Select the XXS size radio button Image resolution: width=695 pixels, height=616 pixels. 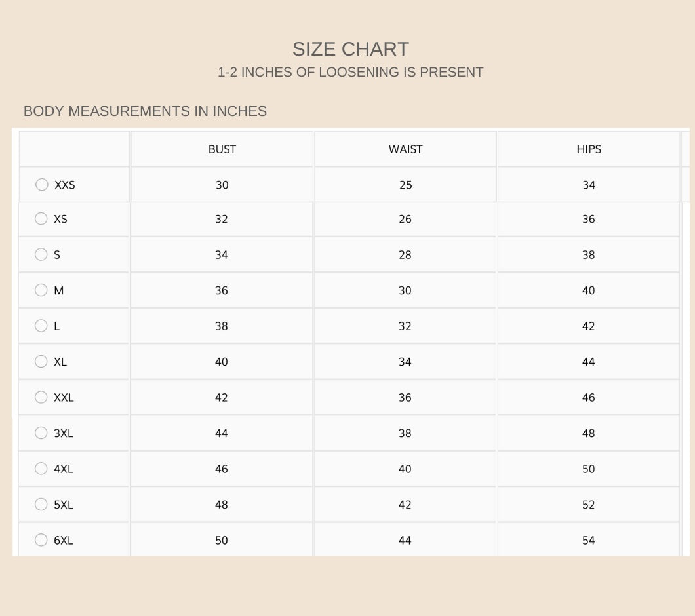[42, 185]
